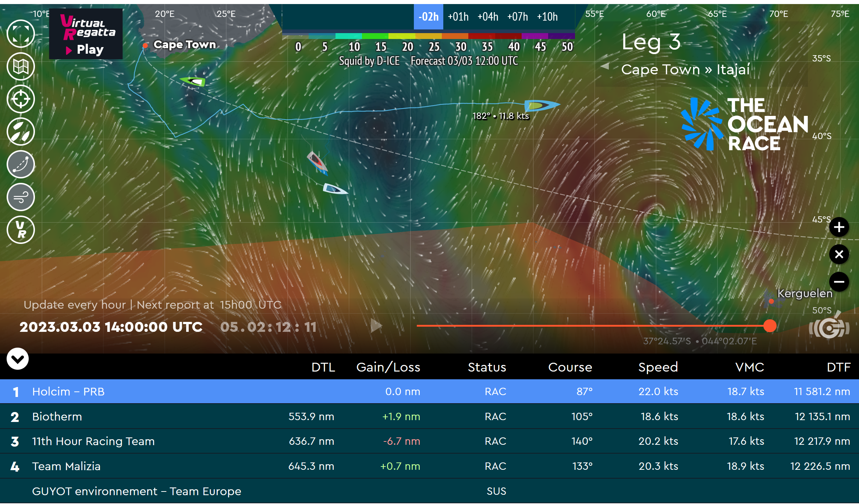Select the +10h forecast tab
The height and width of the screenshot is (504, 859).
tap(547, 17)
